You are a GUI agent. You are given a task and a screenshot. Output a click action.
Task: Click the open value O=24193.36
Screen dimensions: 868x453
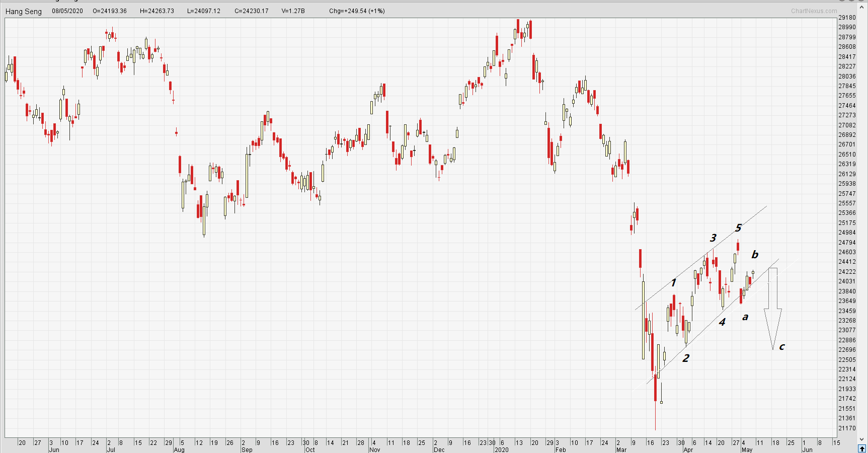coord(110,11)
